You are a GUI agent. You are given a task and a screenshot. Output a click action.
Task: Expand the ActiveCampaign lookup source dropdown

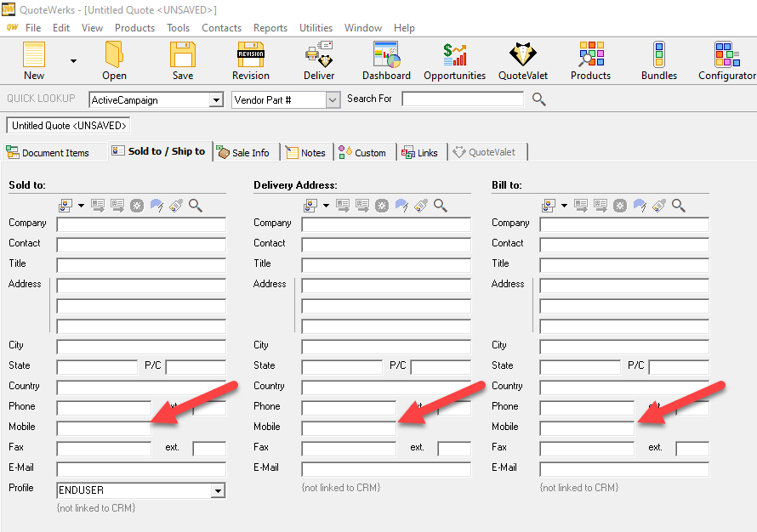216,100
